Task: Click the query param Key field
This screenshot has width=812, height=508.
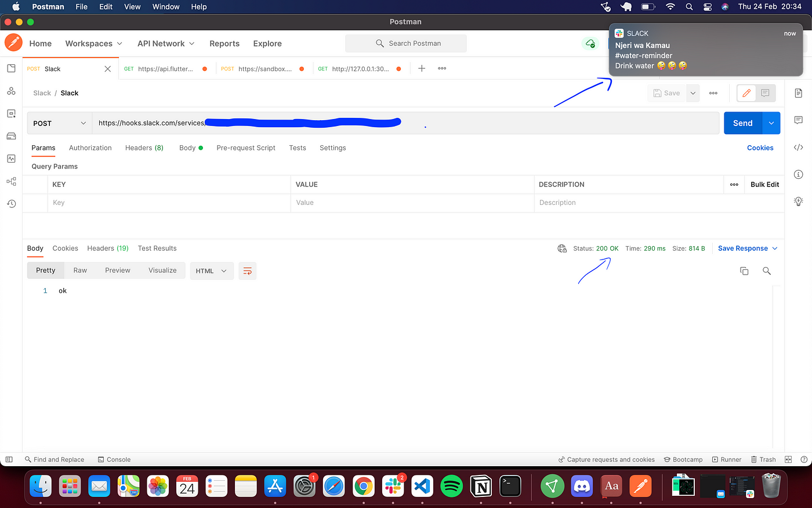Action: (169, 203)
